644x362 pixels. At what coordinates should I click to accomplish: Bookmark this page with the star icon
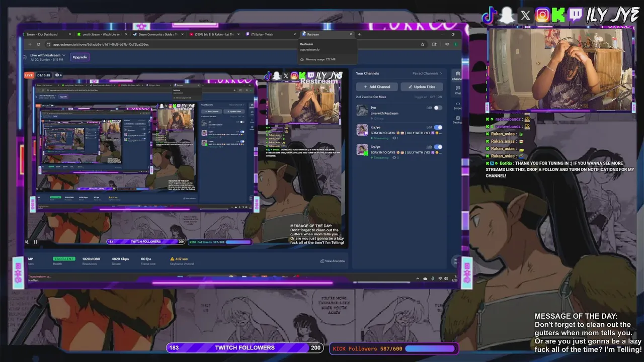pyautogui.click(x=423, y=44)
